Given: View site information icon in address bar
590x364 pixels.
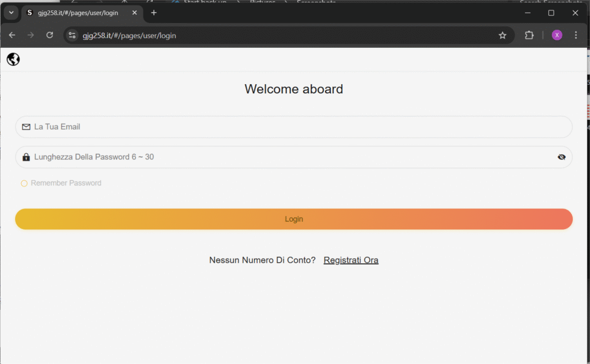Looking at the screenshot, I should click(x=72, y=36).
